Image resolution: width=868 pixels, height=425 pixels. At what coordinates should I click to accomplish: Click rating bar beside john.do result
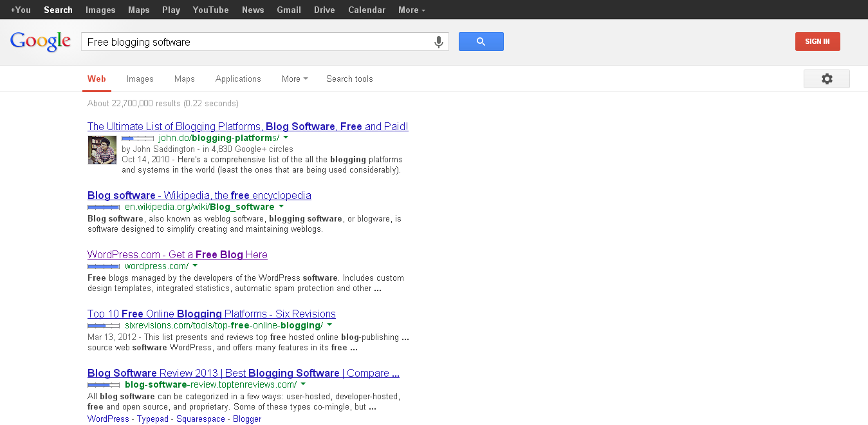pyautogui.click(x=138, y=138)
